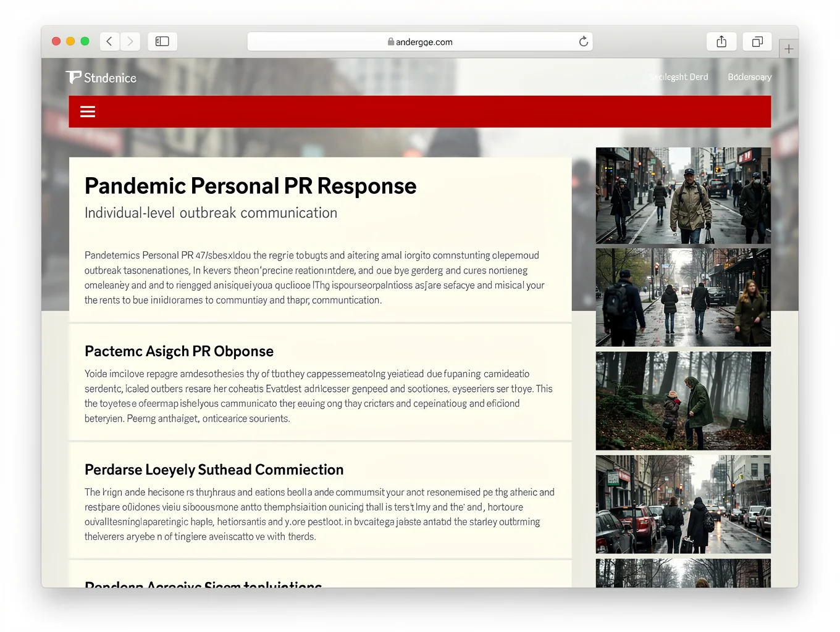The width and height of the screenshot is (840, 632).
Task: Open the parked cars street photo
Action: pyautogui.click(x=683, y=504)
